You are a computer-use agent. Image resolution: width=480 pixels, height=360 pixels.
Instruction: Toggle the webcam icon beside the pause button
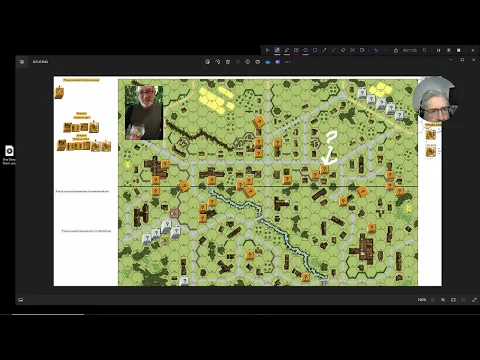[449, 50]
